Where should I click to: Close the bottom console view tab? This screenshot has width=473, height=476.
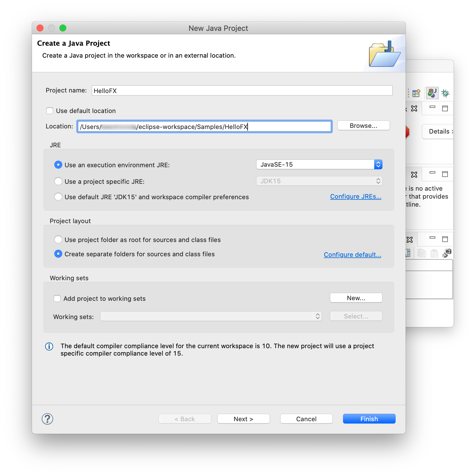(x=410, y=240)
